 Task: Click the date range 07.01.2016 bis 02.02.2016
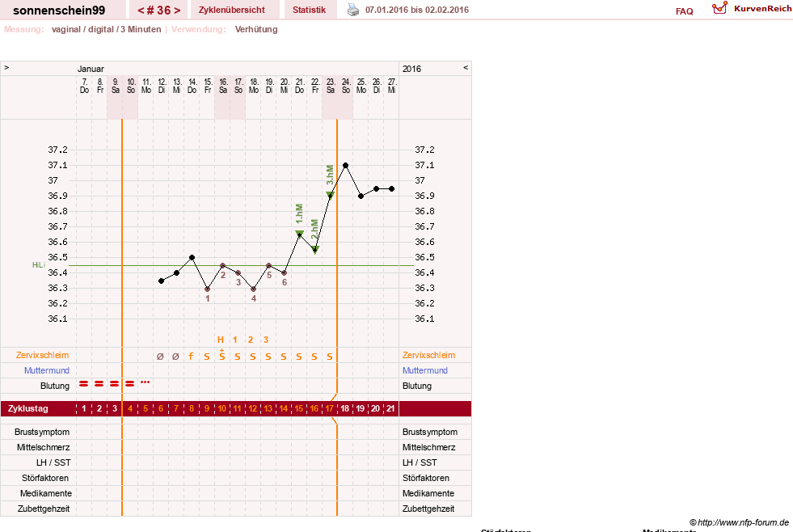click(417, 10)
